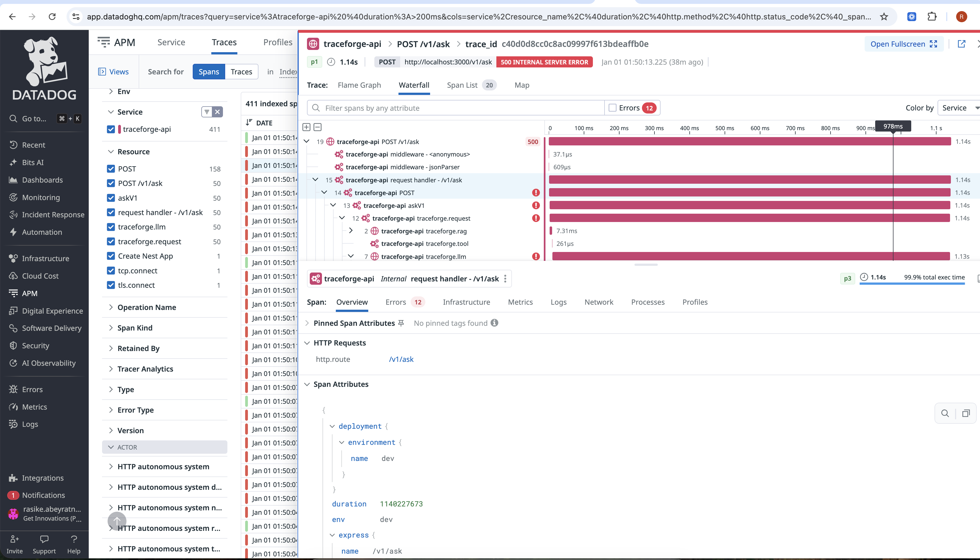The width and height of the screenshot is (980, 560).
Task: Clear the Service facet filter
Action: click(x=217, y=112)
